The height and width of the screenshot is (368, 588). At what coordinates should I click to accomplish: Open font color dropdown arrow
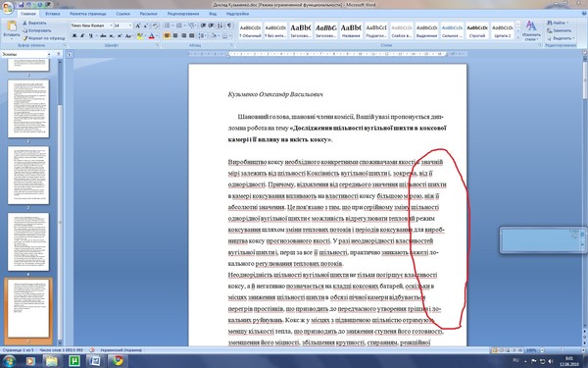157,36
